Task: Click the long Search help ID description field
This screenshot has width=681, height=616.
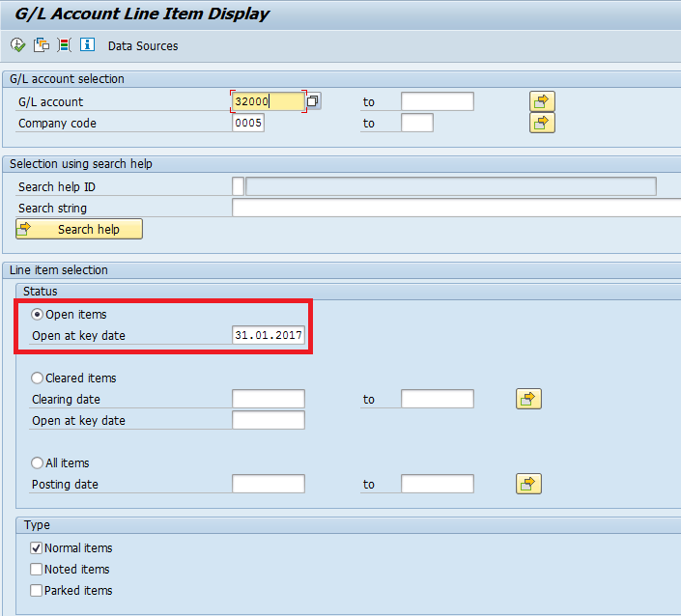Action: point(451,186)
